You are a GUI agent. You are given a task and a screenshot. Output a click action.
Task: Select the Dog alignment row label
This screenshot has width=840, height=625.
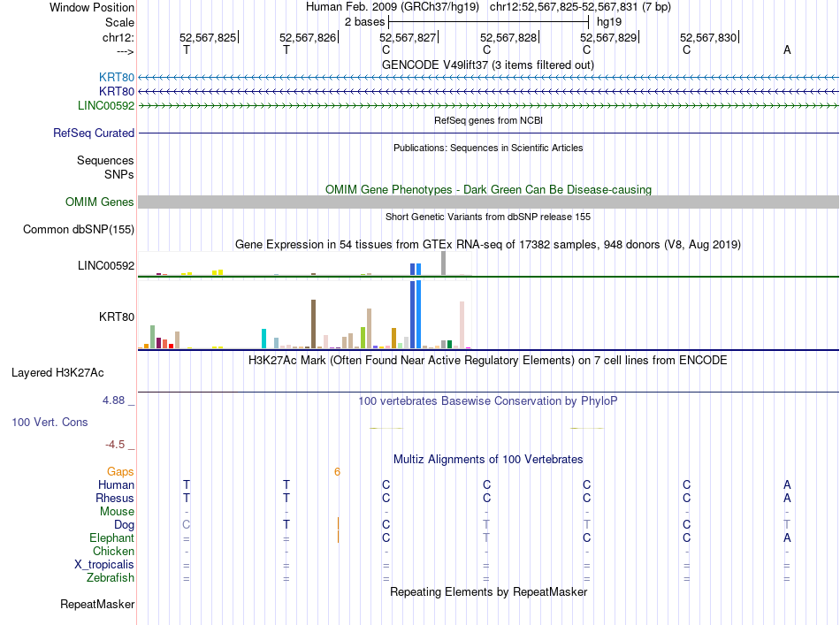pyautogui.click(x=124, y=525)
